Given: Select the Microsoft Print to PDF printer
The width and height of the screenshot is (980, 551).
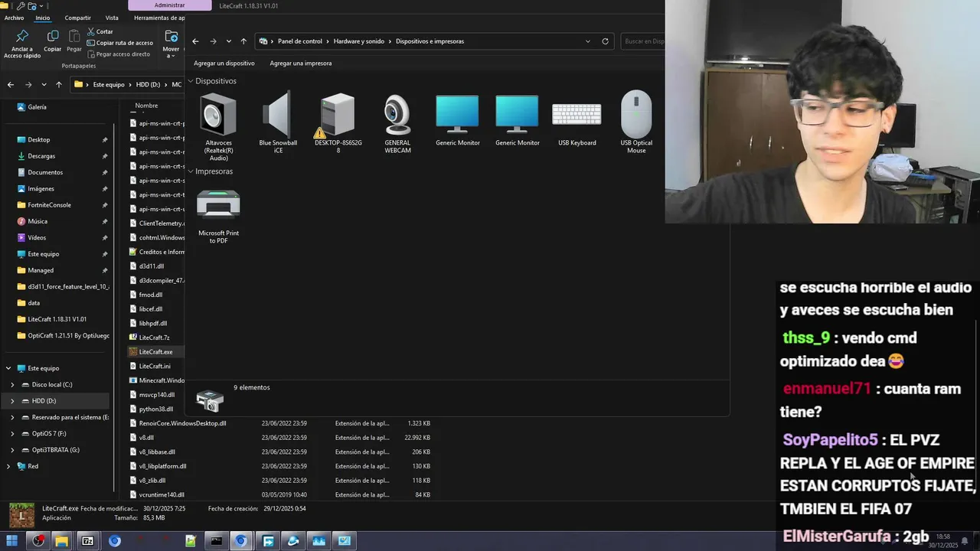Looking at the screenshot, I should (218, 217).
